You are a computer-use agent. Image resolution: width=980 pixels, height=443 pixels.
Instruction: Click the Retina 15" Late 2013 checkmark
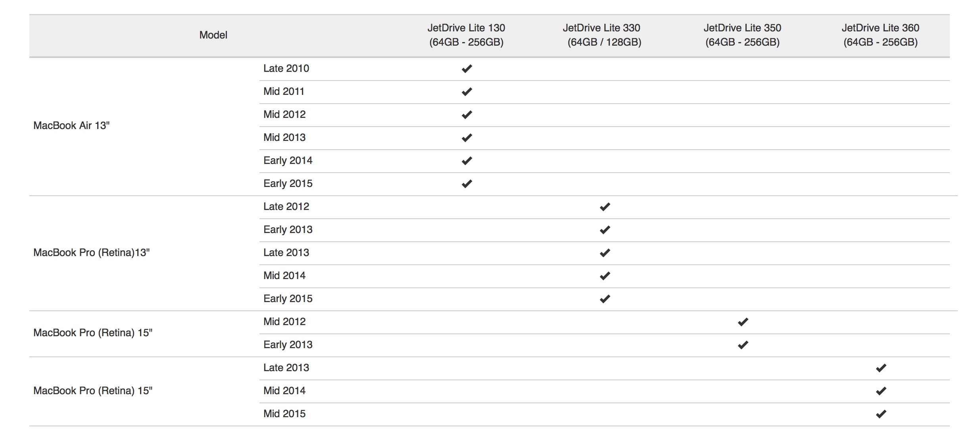pos(881,368)
